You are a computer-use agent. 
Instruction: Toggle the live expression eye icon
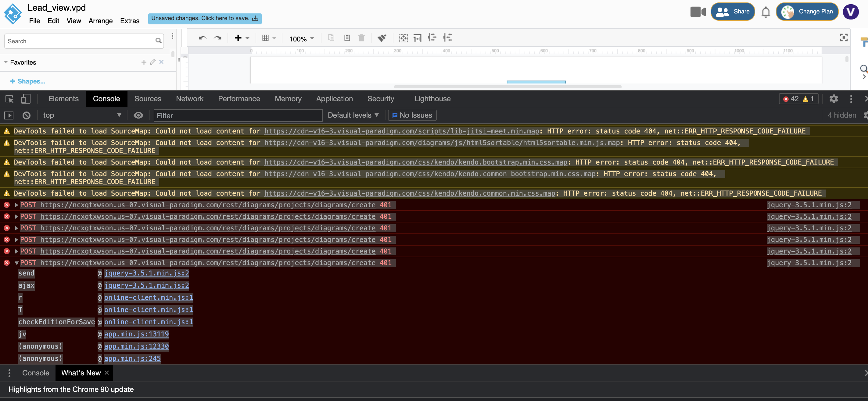138,115
